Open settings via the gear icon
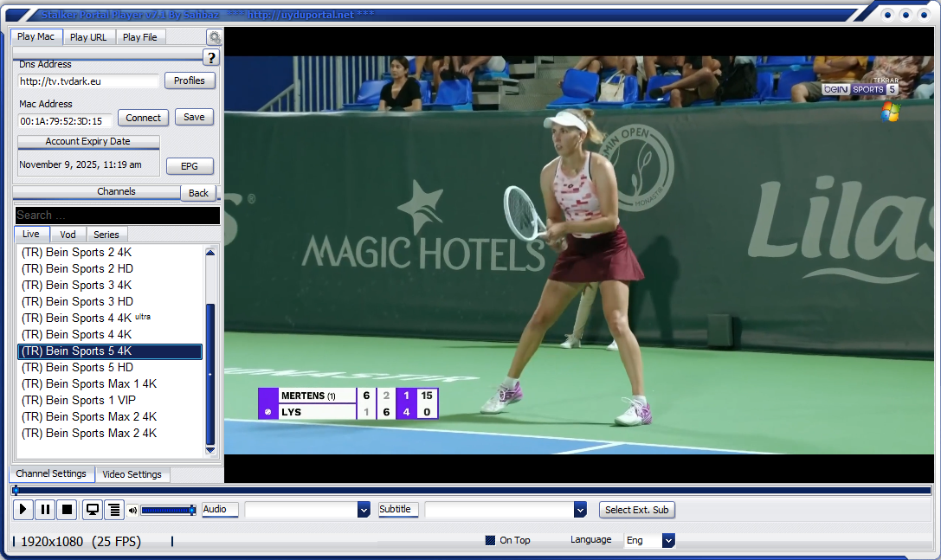Screen dimensions: 941x560 (x=214, y=37)
